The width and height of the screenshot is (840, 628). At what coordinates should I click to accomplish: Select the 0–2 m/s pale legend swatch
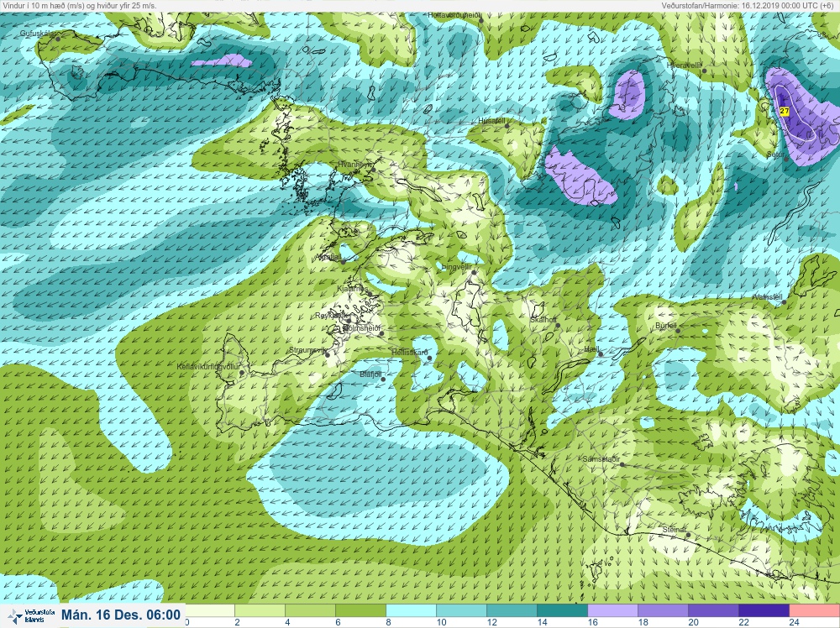click(210, 610)
